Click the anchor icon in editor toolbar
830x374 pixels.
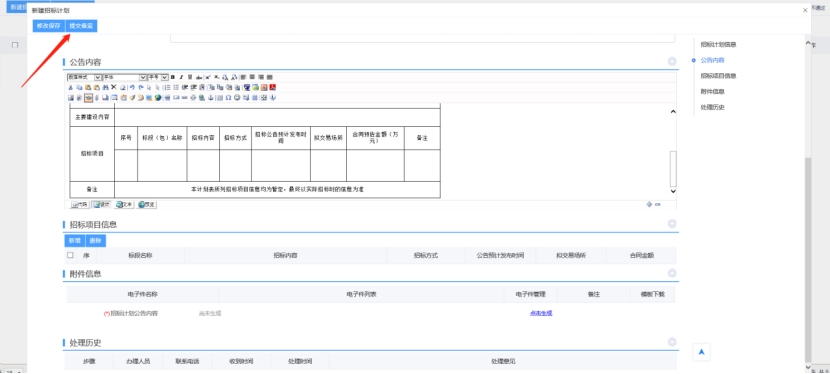tap(211, 97)
